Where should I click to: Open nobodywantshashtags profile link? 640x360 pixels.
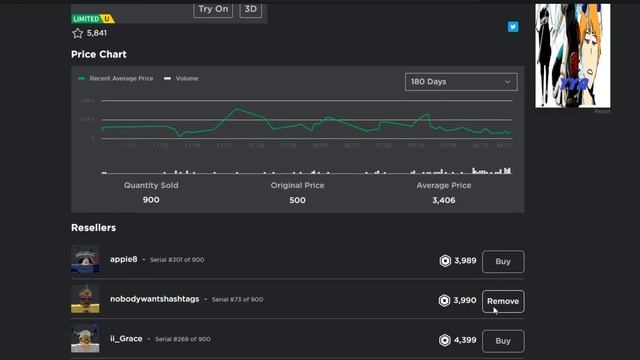155,299
